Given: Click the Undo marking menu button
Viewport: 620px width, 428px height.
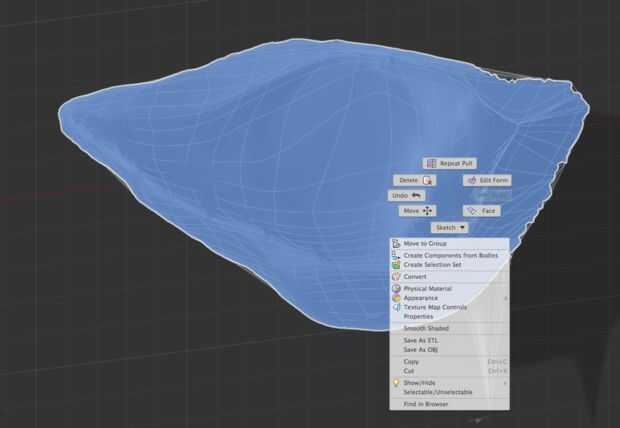Looking at the screenshot, I should pos(406,195).
